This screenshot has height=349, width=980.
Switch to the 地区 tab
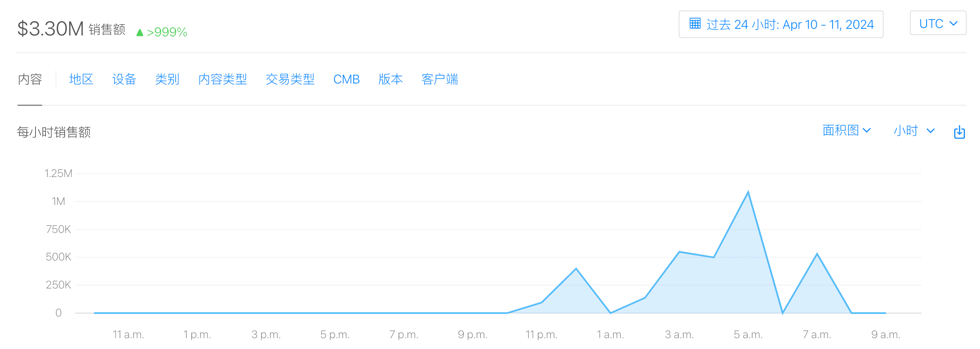point(81,79)
